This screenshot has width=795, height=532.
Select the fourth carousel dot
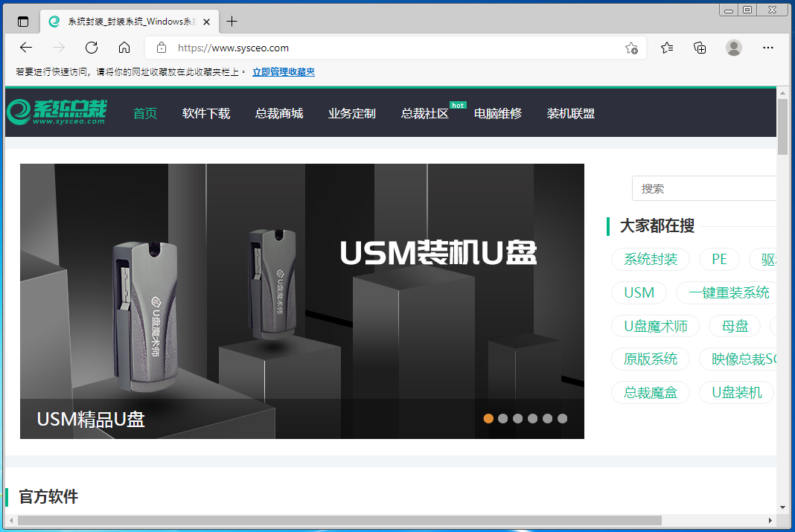532,418
